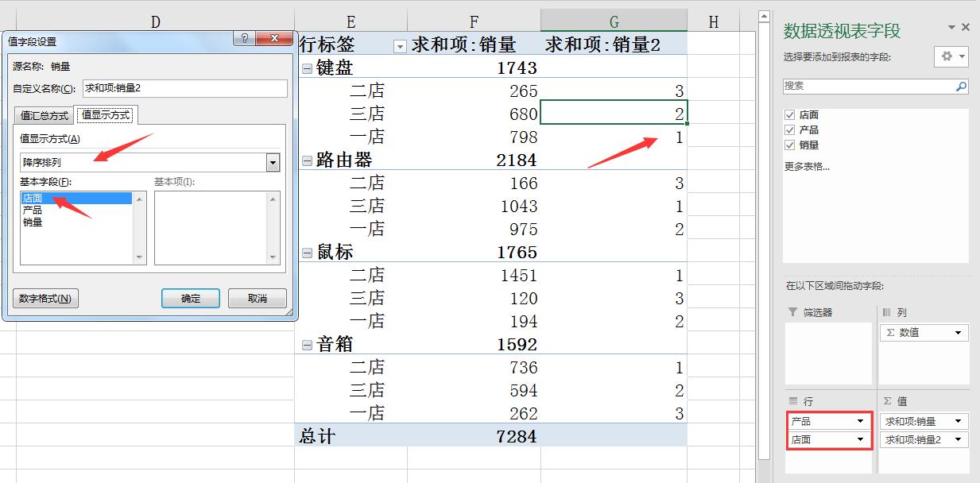Viewport: 980px width, 483px height.
Task: Open the 降序排列 display mode dropdown
Action: tap(273, 163)
